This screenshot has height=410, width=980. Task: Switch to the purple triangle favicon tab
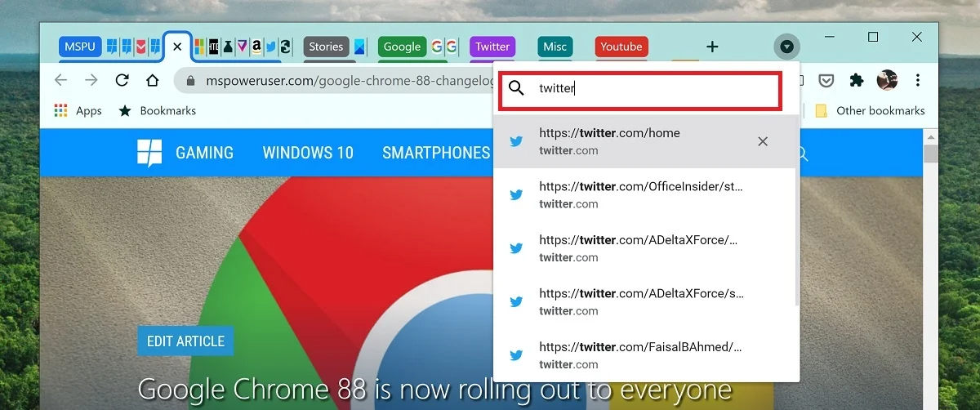pyautogui.click(x=242, y=47)
